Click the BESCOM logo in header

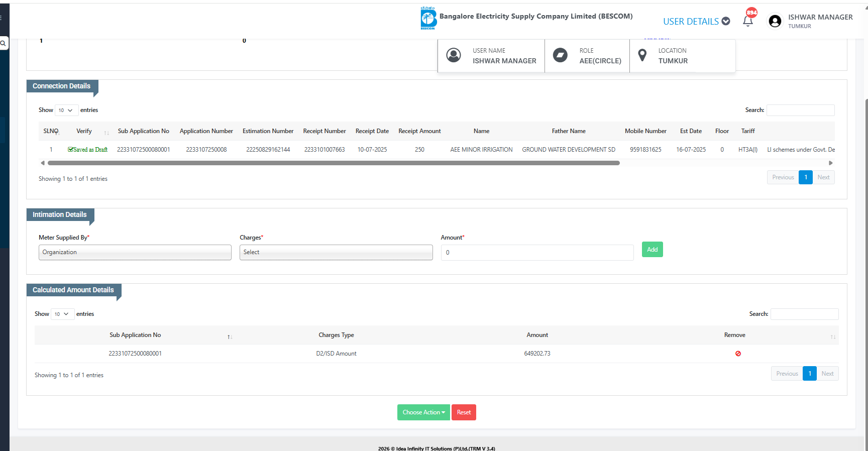point(428,19)
